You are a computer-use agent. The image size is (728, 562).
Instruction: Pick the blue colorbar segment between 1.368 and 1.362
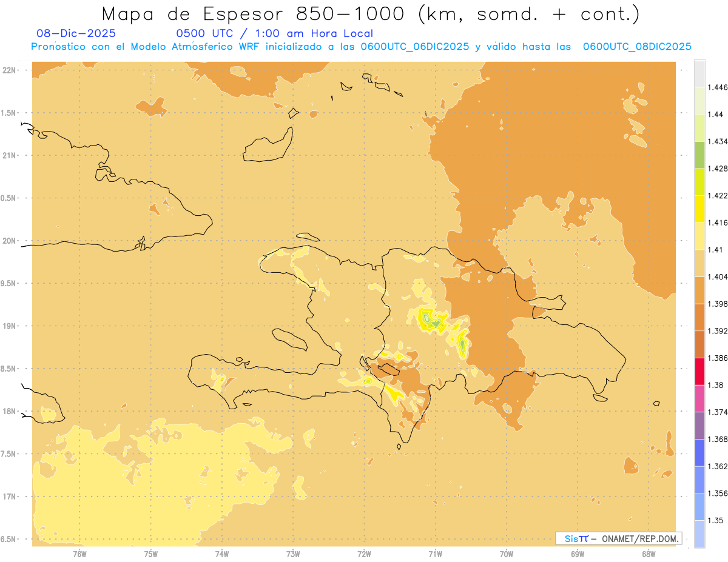tap(699, 452)
